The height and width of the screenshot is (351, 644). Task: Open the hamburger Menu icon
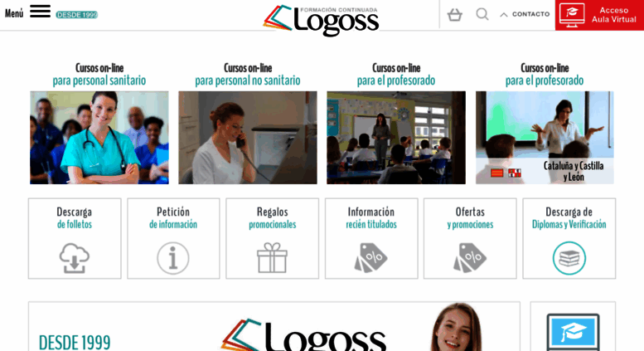pos(40,12)
